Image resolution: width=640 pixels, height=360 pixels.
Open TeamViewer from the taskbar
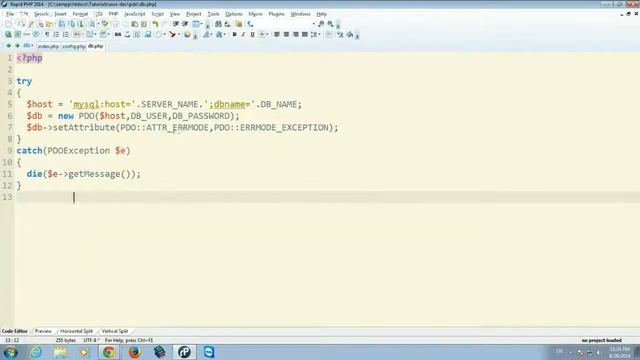[x=209, y=352]
